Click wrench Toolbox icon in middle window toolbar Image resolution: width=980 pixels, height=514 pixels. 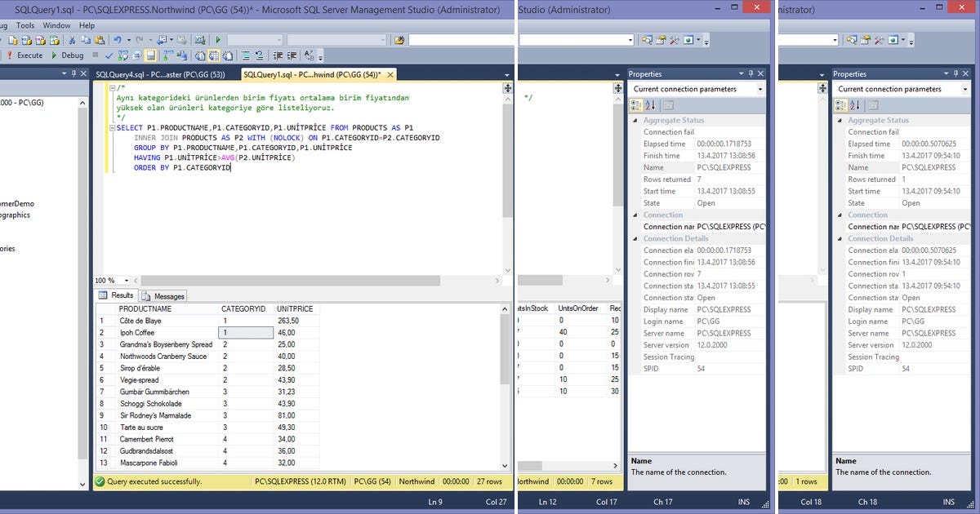click(675, 39)
